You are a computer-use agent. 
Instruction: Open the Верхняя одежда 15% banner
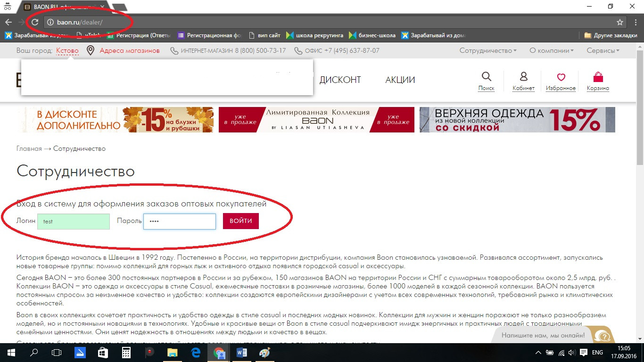(517, 120)
